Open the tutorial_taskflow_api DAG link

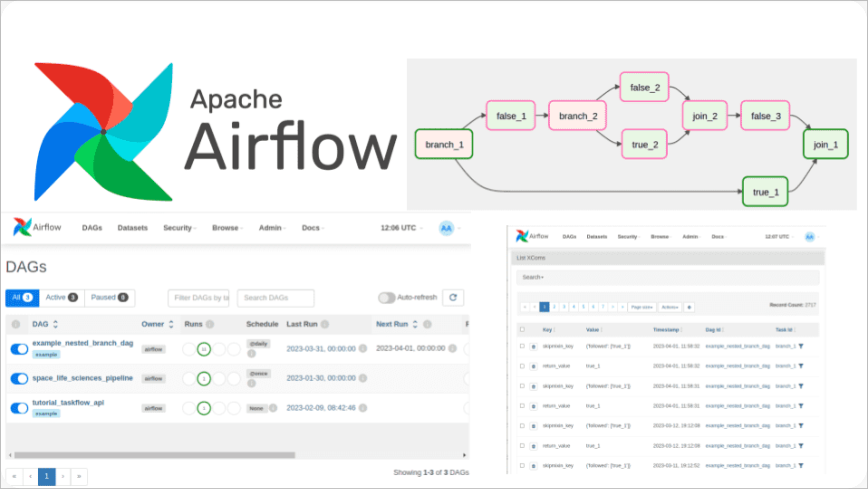coord(68,402)
